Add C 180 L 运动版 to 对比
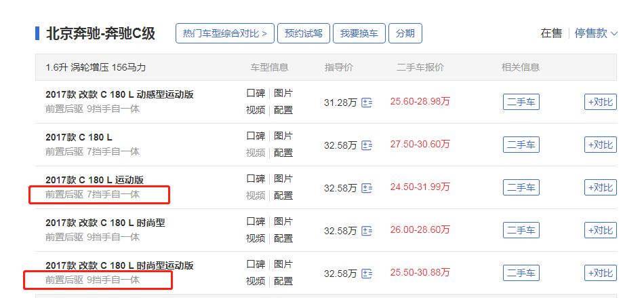 coord(601,187)
